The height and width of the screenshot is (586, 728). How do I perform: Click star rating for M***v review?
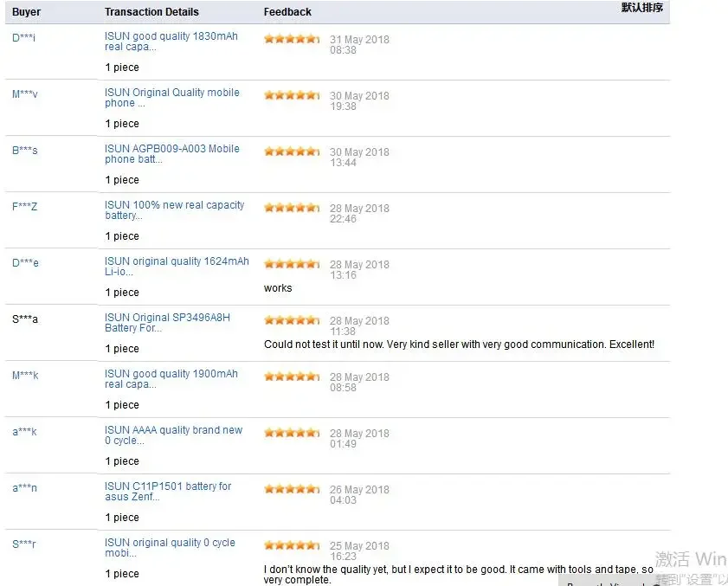coord(292,94)
